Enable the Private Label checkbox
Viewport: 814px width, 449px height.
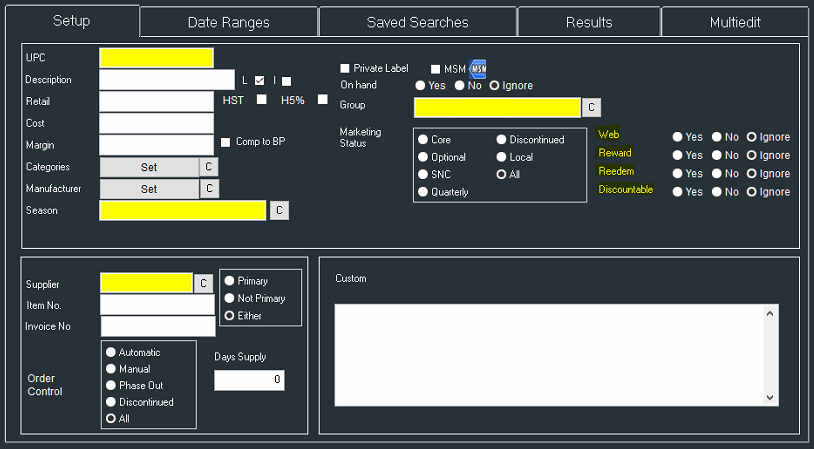coord(345,68)
